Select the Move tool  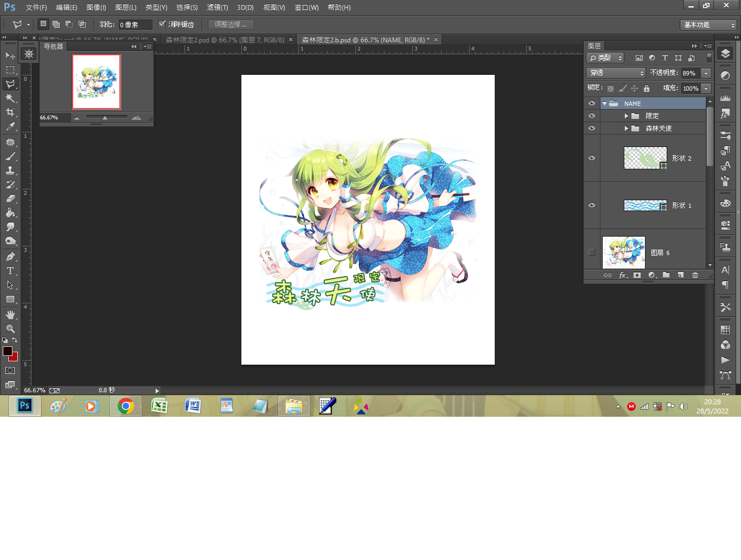pos(10,55)
